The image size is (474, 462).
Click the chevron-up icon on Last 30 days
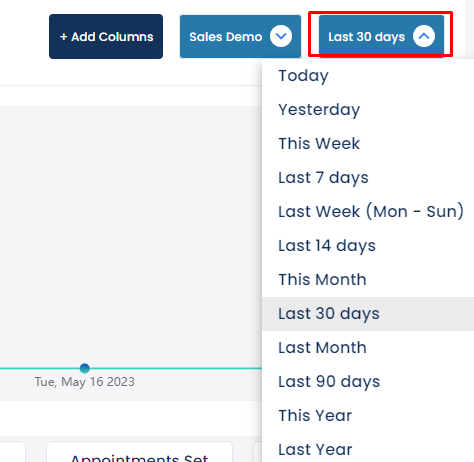[x=424, y=36]
